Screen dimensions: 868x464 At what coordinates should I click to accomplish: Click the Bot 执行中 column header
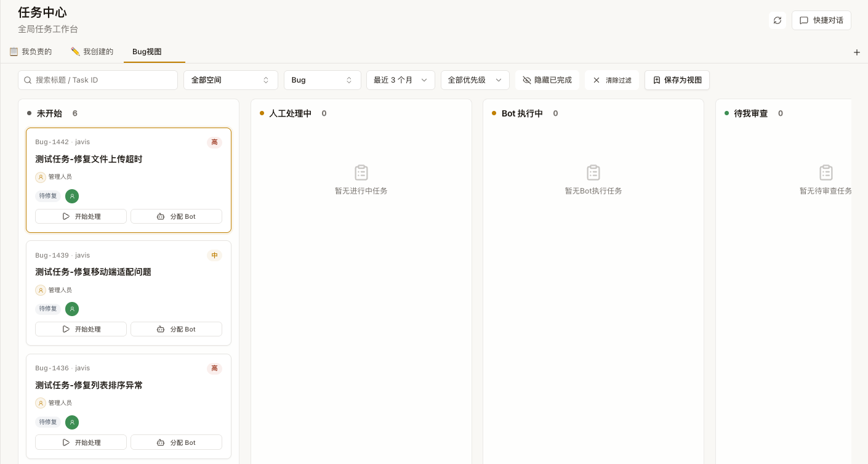click(522, 113)
